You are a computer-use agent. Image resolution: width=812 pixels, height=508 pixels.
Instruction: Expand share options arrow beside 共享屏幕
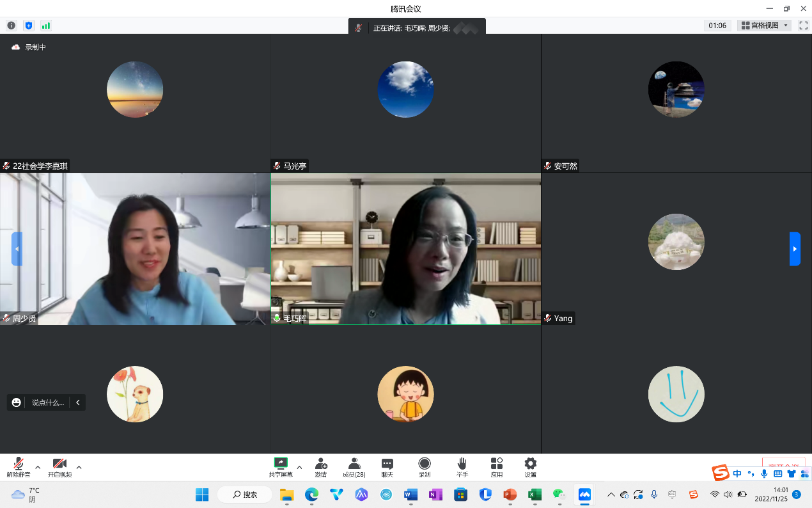coord(299,467)
